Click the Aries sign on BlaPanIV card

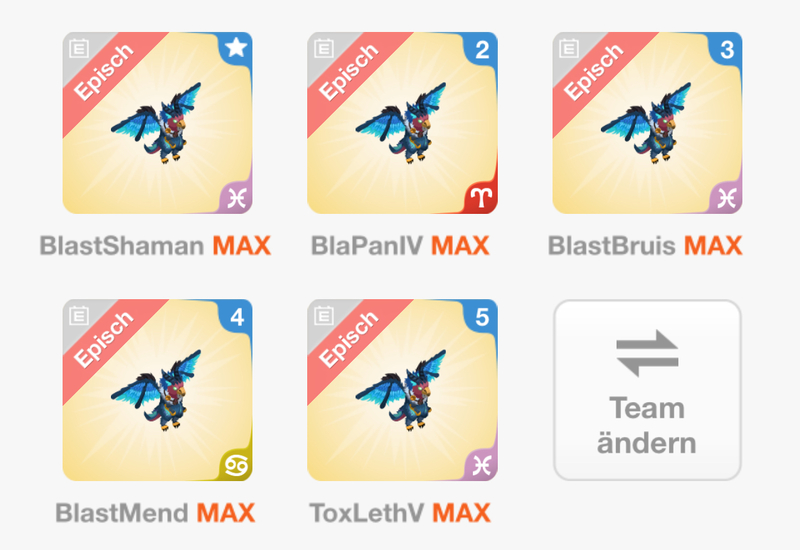[x=482, y=198]
